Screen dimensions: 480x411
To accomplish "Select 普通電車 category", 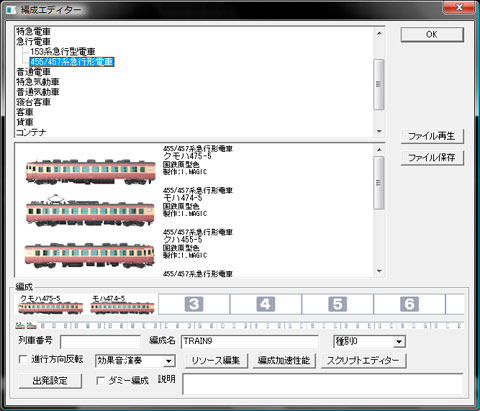I will click(x=33, y=72).
